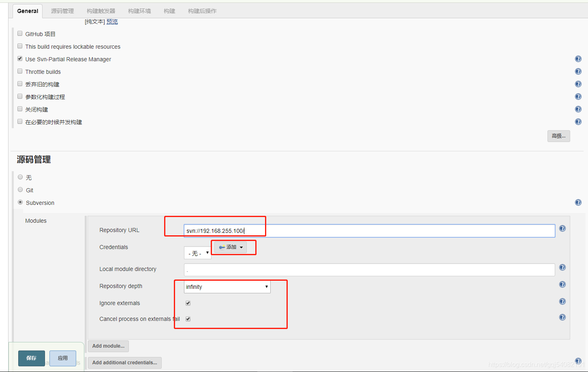The height and width of the screenshot is (372, 588).
Task: Click the Add module... button
Action: [x=108, y=346]
